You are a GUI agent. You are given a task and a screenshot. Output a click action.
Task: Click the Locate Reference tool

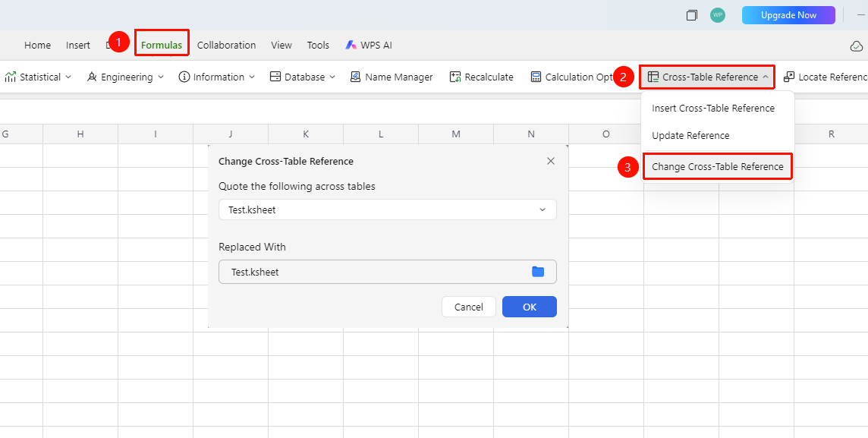pyautogui.click(x=826, y=77)
